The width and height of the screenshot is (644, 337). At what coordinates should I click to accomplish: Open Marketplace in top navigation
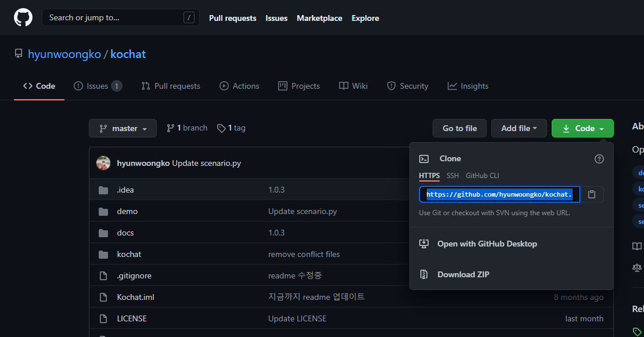pos(319,18)
